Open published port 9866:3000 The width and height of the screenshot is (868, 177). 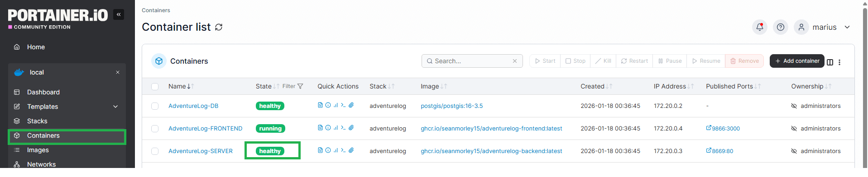723,128
